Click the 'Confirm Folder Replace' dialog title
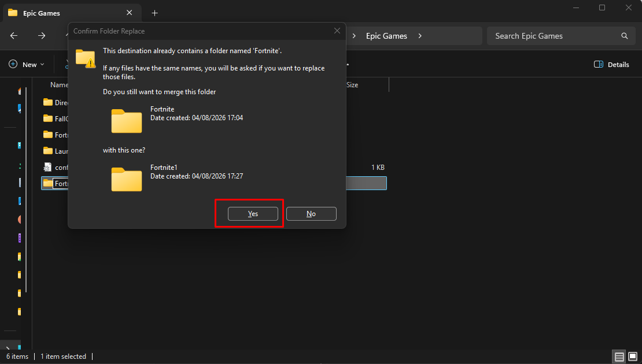The height and width of the screenshot is (364, 642). 109,31
